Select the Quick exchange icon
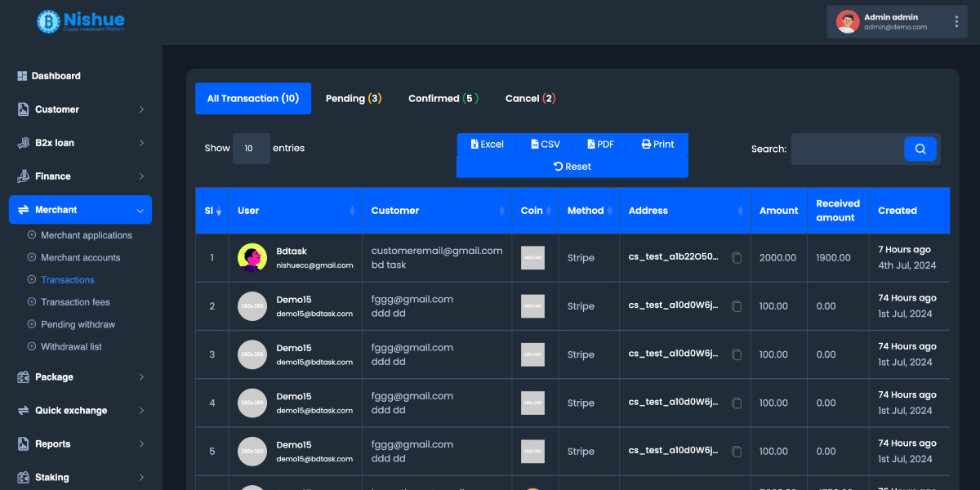Screen dimensions: 980x490 [x=23, y=410]
